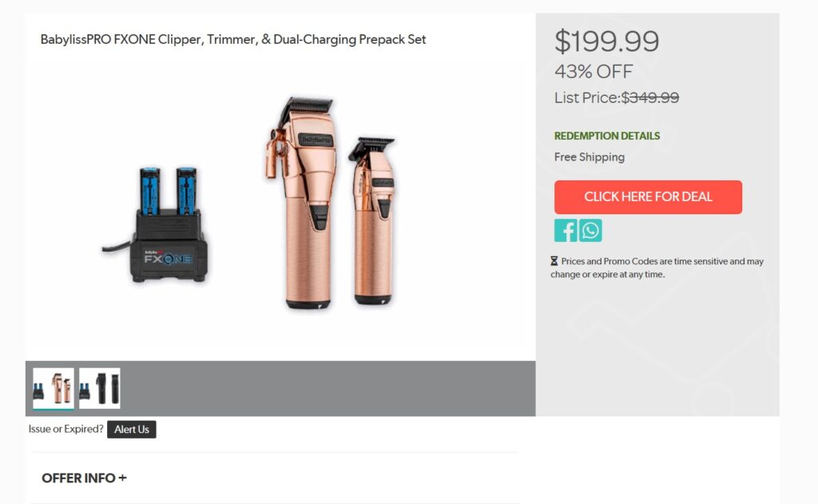Select the black clipper set thumbnail

[100, 388]
